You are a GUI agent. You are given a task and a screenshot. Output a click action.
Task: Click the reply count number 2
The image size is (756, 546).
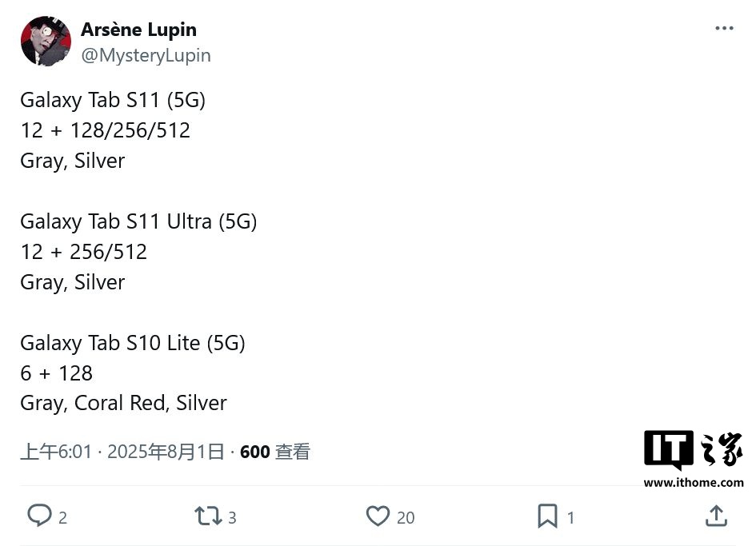click(63, 518)
